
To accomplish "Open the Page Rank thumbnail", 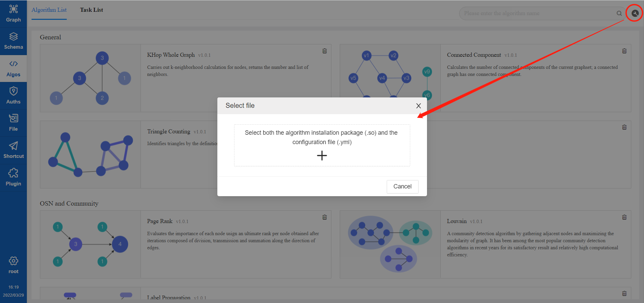I will (x=90, y=244).
